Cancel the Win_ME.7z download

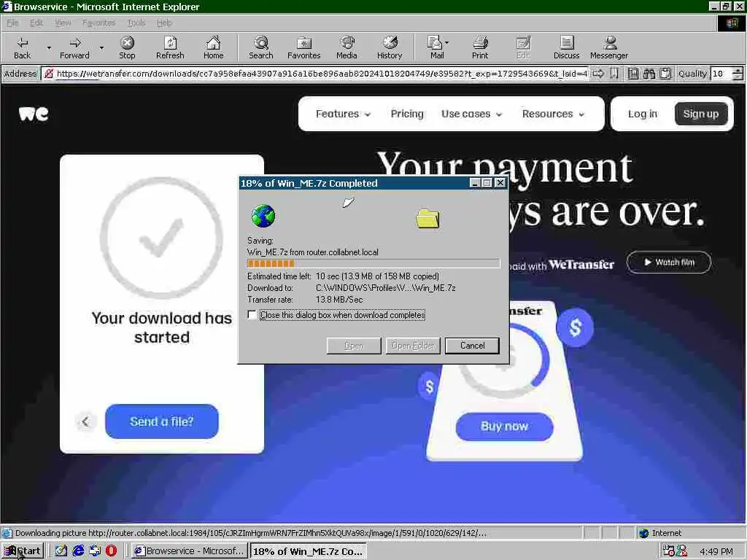[472, 346]
